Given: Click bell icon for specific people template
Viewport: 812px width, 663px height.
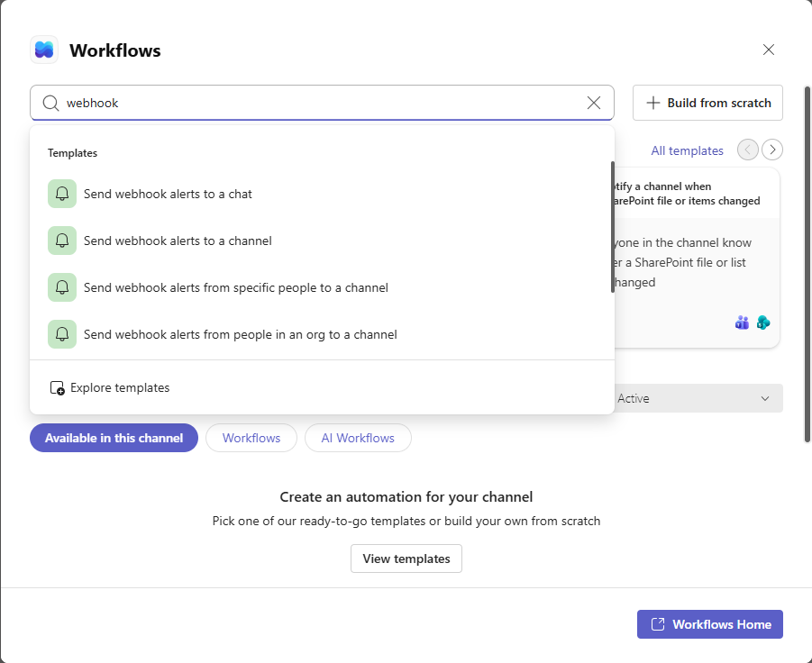Looking at the screenshot, I should [x=62, y=287].
